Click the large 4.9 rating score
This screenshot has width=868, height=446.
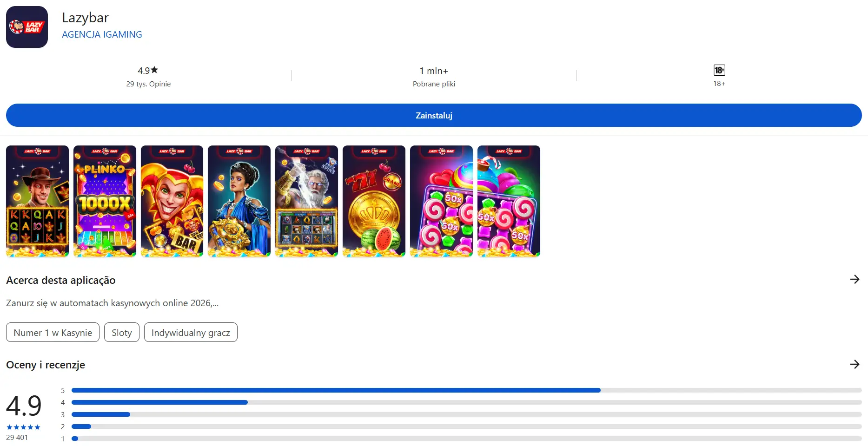tap(24, 406)
